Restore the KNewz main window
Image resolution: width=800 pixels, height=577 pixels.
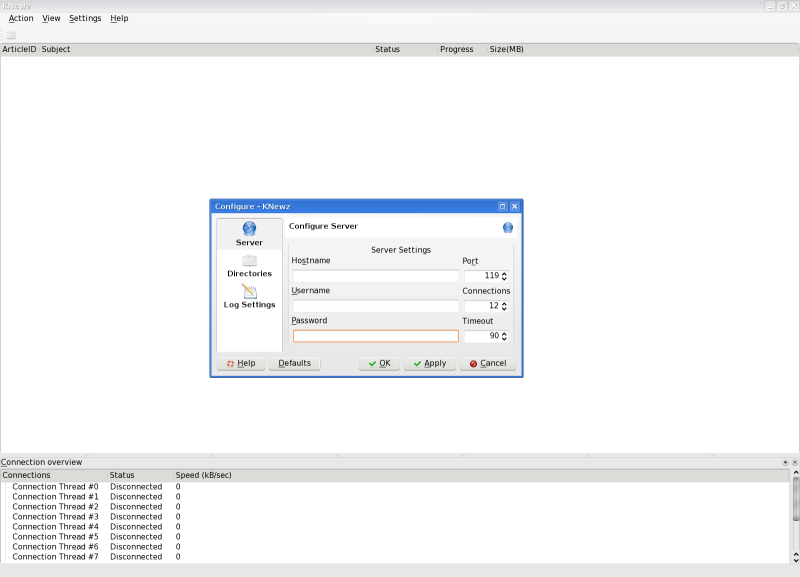tap(782, 6)
